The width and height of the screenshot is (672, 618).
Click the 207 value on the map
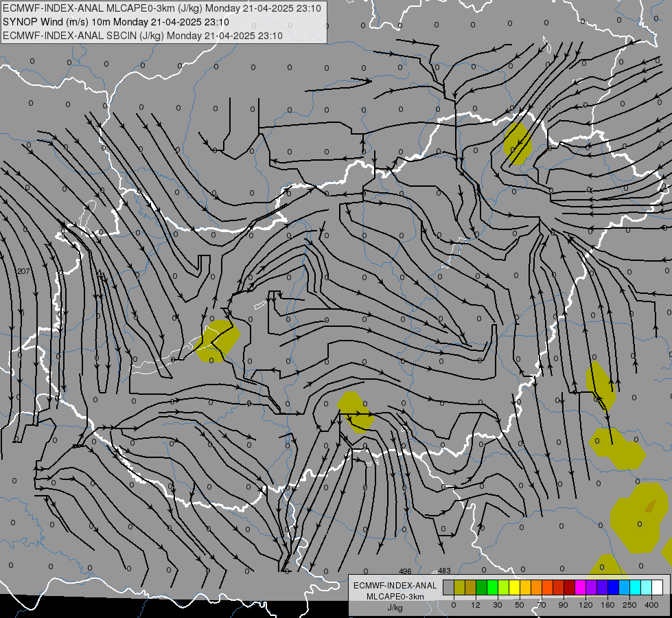(23, 271)
